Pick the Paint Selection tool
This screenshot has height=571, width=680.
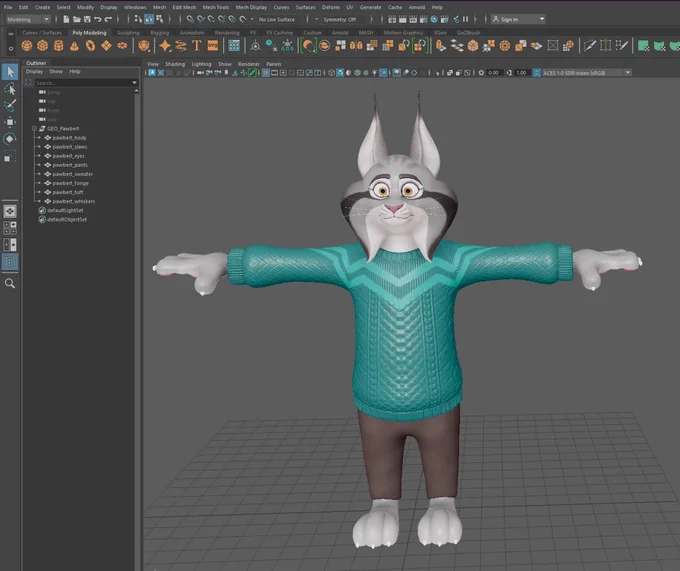(10, 105)
